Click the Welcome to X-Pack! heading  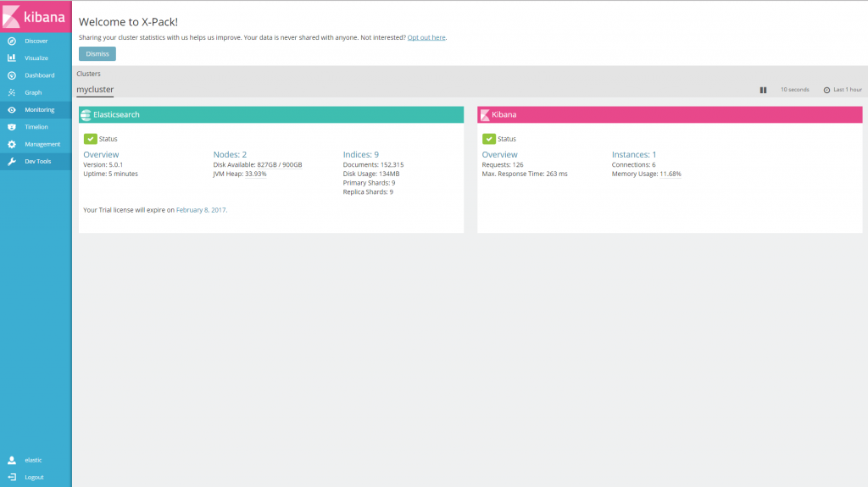pos(129,22)
